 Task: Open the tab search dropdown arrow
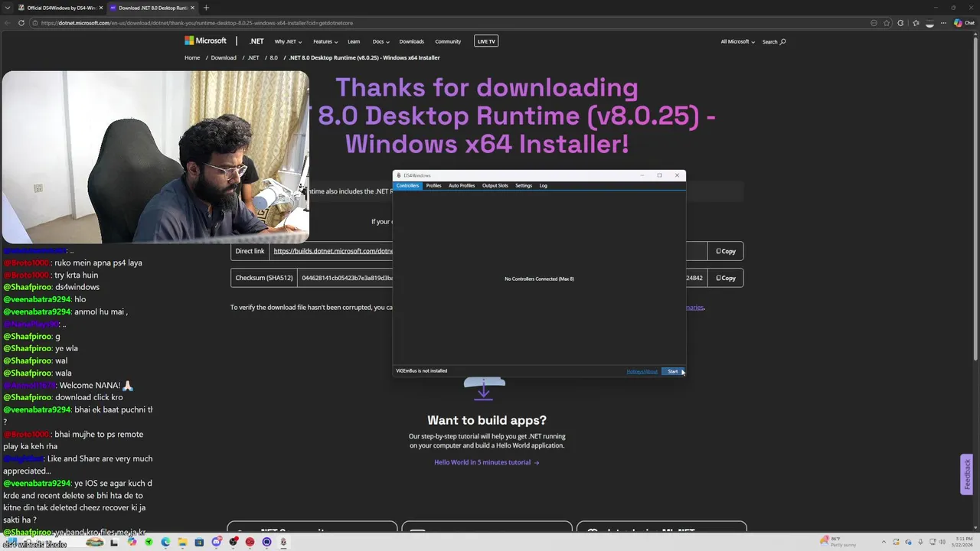click(7, 8)
